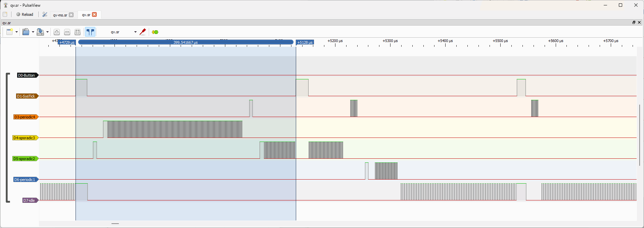Viewport: 644px width, 228px height.
Task: Click the Zoom to Fit icon
Action: [78, 32]
